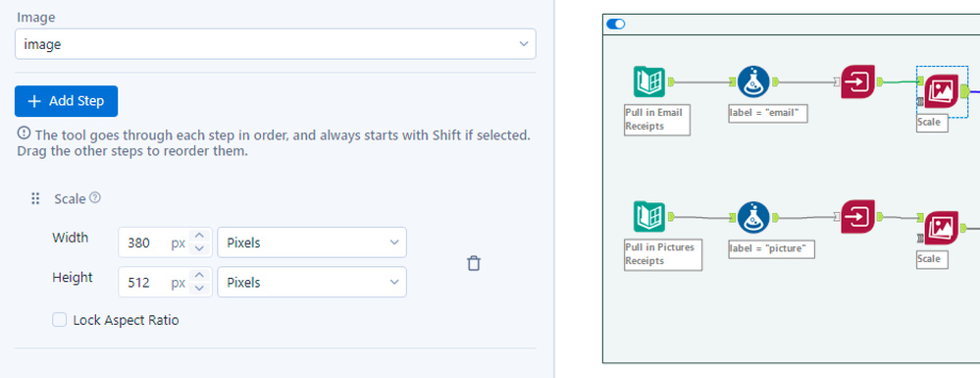The height and width of the screenshot is (378, 980).
Task: Select the macro input tool in email row
Action: (857, 81)
